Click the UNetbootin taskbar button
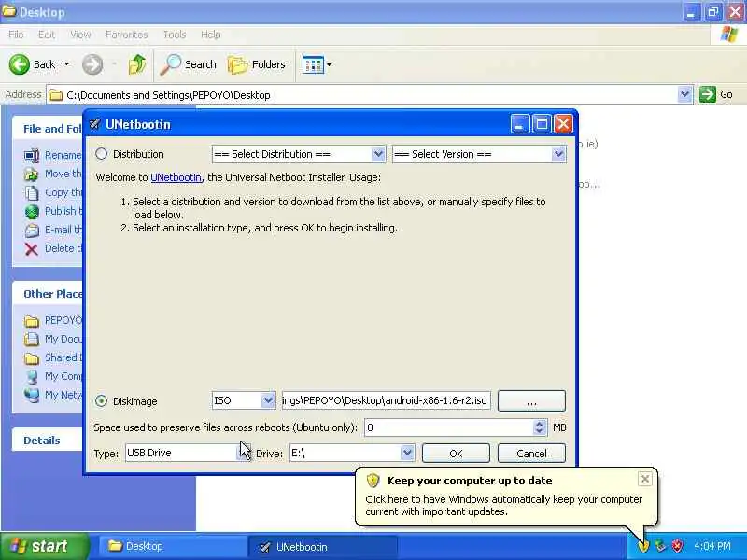 tap(322, 547)
